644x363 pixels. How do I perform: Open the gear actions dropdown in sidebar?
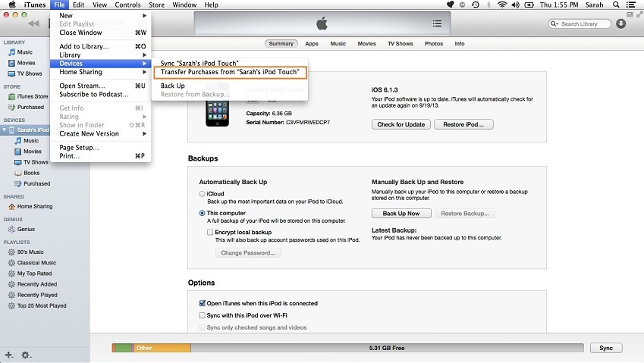[27, 355]
